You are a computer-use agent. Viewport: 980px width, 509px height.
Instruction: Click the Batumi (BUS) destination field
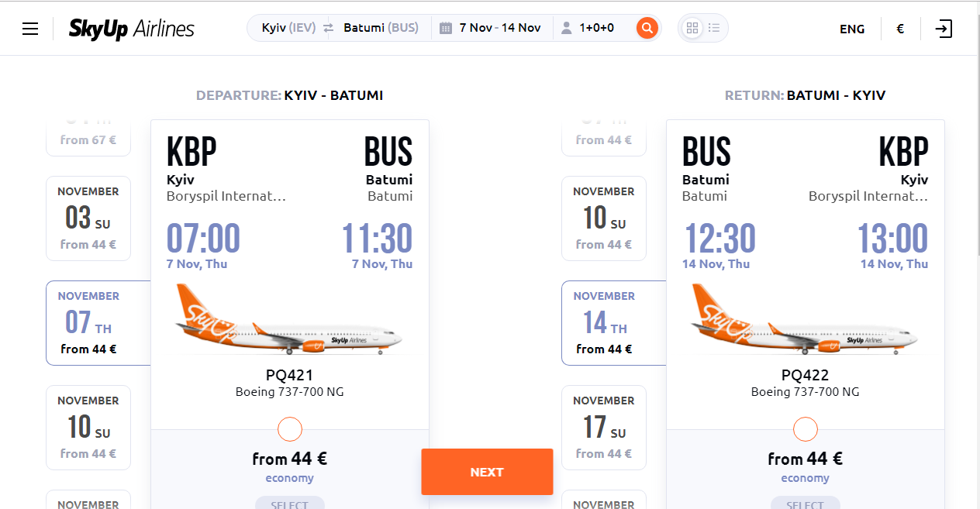pos(381,28)
